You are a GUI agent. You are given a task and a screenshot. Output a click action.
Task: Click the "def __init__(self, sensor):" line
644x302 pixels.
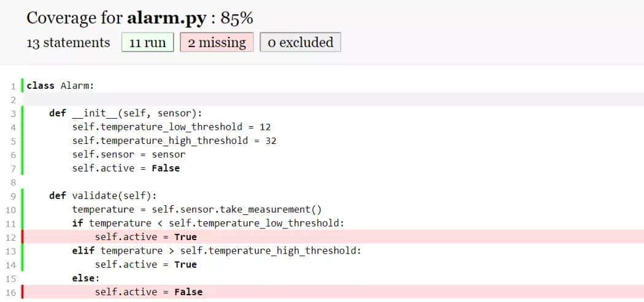tap(125, 113)
